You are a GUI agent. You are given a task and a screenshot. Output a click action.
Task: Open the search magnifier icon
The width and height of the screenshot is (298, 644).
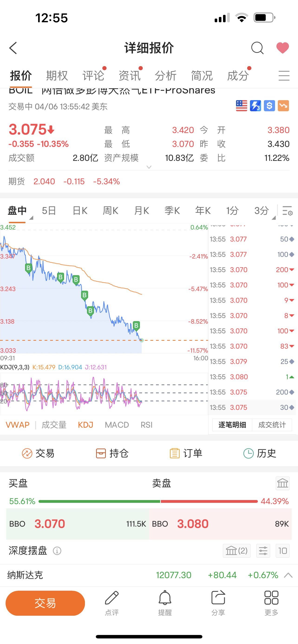coord(257,48)
